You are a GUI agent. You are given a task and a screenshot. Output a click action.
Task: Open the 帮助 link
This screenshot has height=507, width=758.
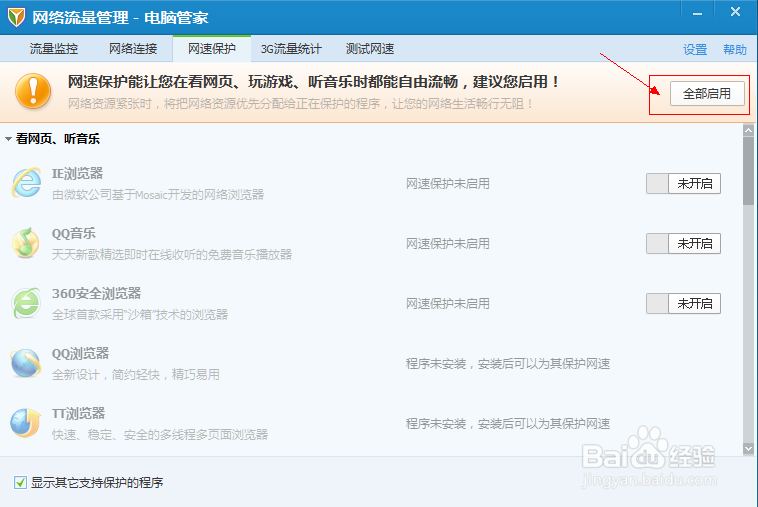click(735, 49)
